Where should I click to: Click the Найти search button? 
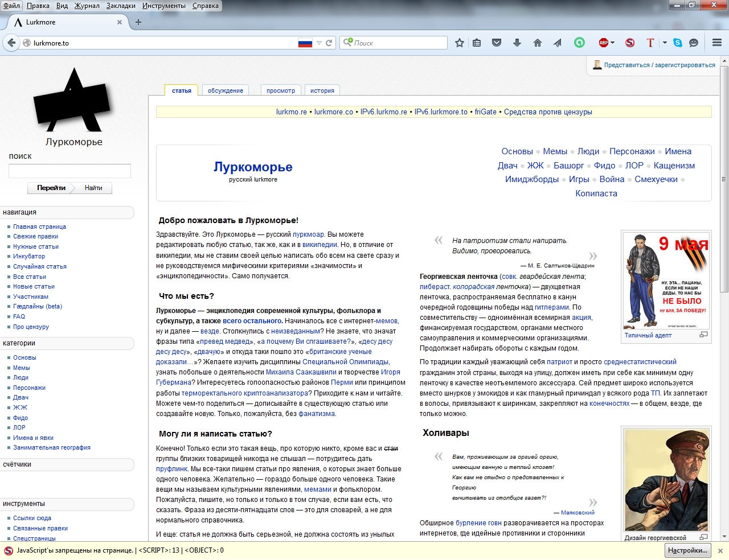coord(93,188)
